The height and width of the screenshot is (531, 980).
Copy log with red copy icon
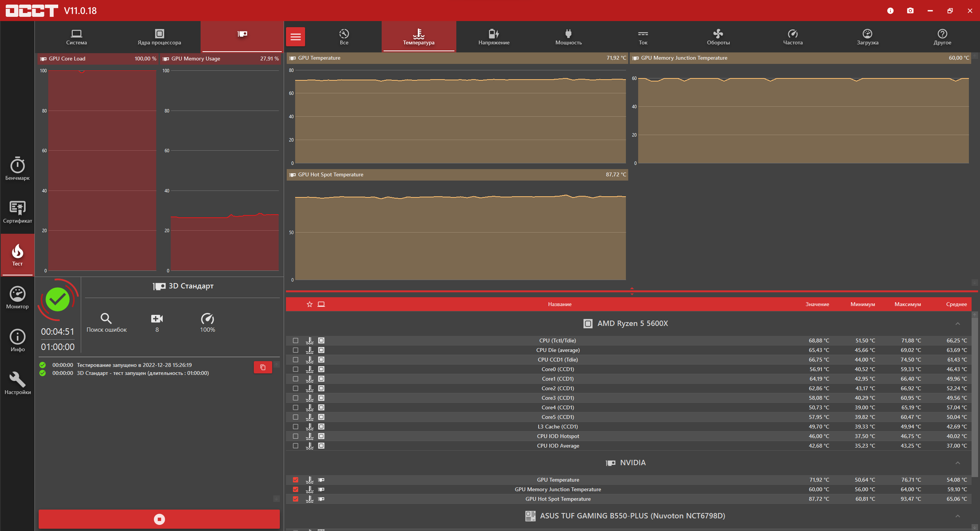tap(263, 367)
